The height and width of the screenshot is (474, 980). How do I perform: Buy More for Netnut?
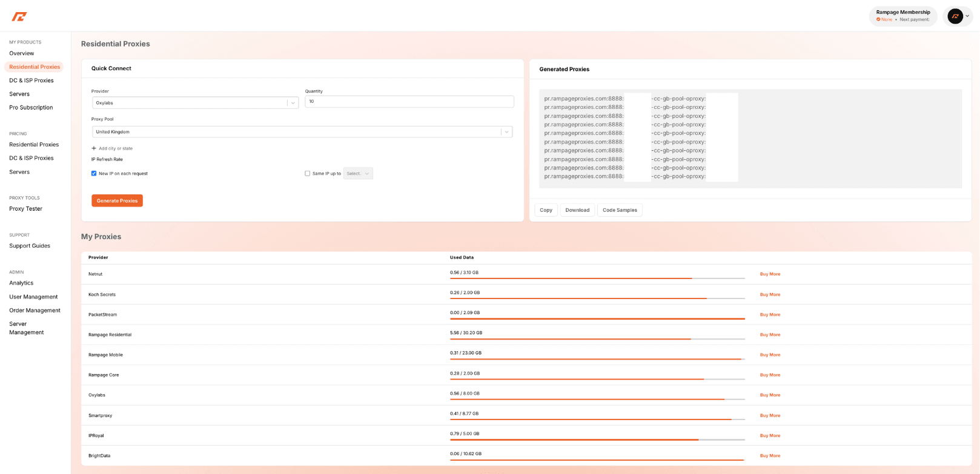pyautogui.click(x=770, y=274)
